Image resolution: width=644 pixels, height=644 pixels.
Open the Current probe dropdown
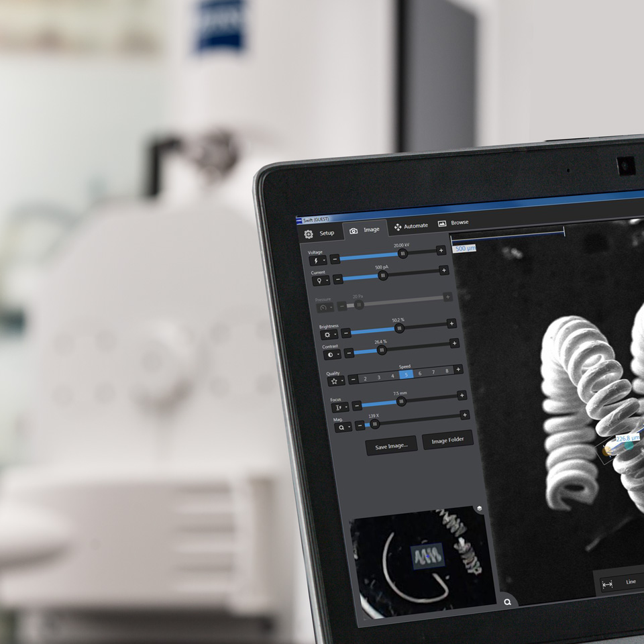(321, 281)
